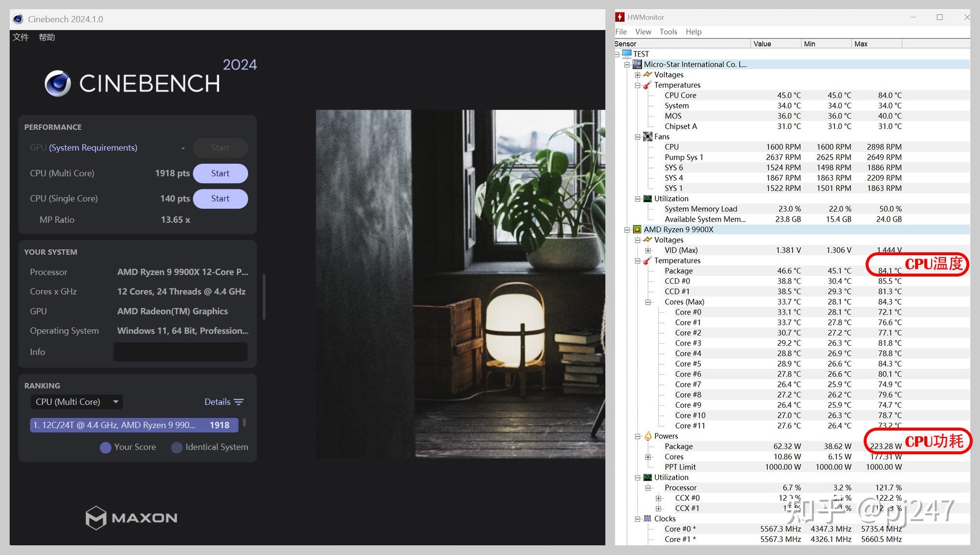
Task: Start the CPU (Multi Core) benchmark
Action: (220, 173)
